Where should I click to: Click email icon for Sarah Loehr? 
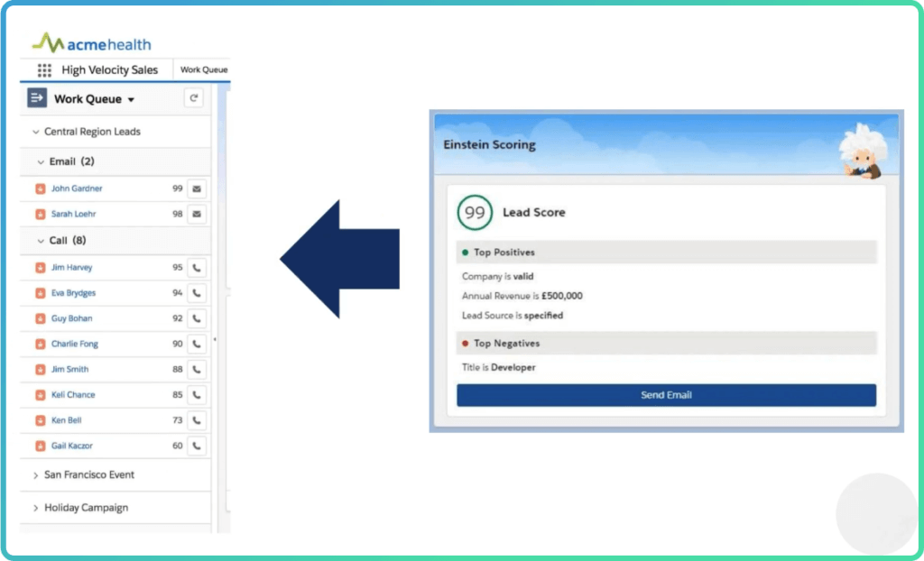click(197, 214)
